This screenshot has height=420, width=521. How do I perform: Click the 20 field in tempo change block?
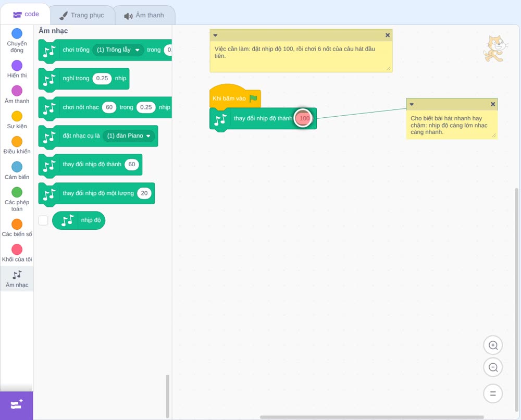tap(144, 193)
